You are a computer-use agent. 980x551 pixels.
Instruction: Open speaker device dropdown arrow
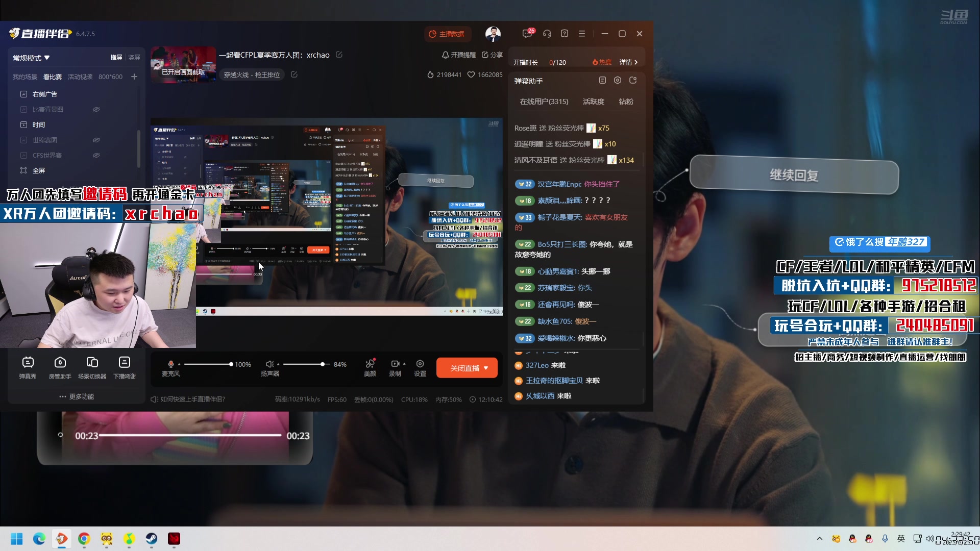click(278, 364)
